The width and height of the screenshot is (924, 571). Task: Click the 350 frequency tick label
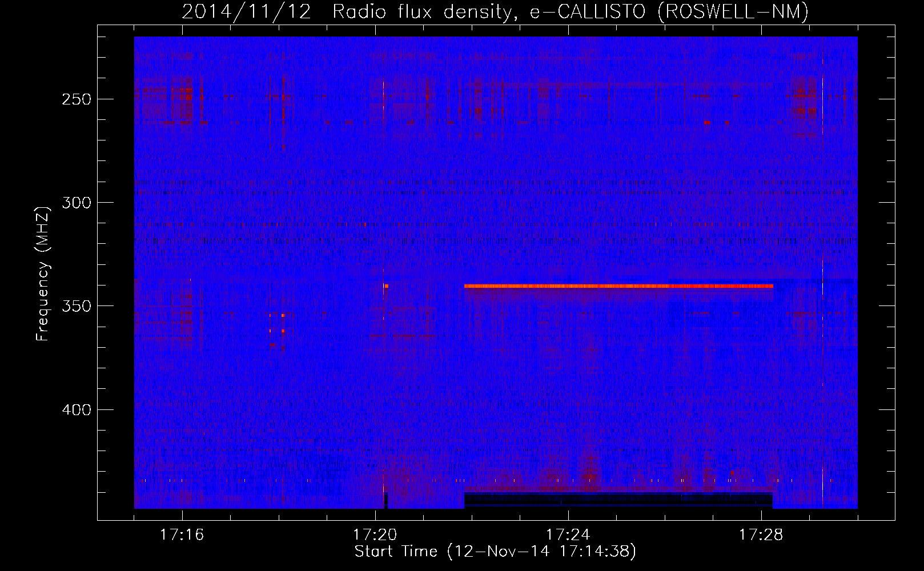[x=77, y=306]
